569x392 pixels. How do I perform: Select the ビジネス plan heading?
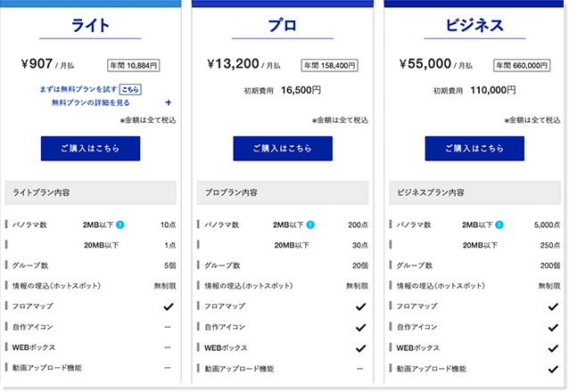tap(475, 26)
